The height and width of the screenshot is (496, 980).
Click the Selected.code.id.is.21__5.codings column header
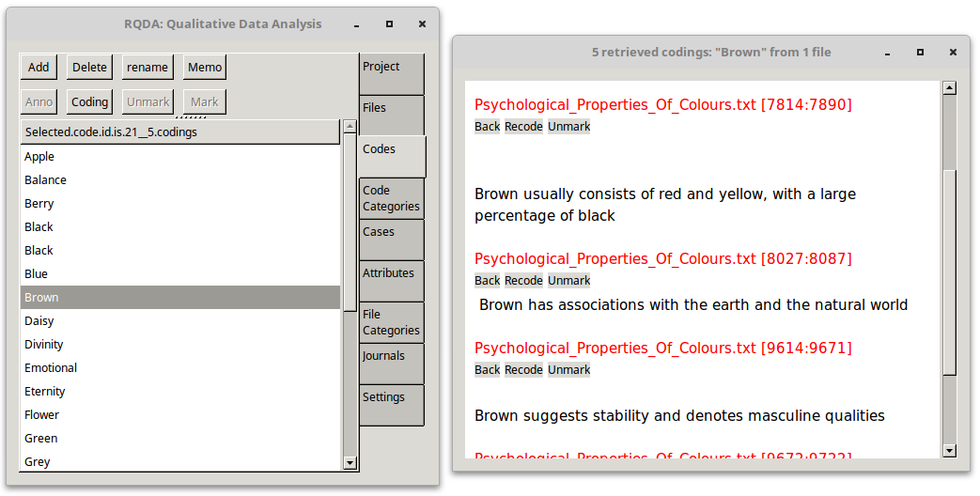tap(180, 132)
